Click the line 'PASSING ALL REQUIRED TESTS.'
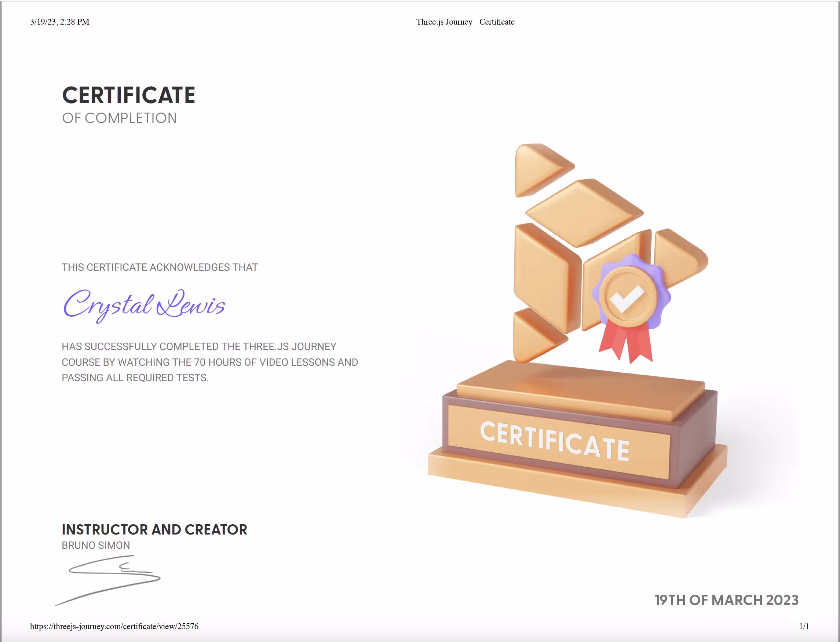 click(x=135, y=377)
